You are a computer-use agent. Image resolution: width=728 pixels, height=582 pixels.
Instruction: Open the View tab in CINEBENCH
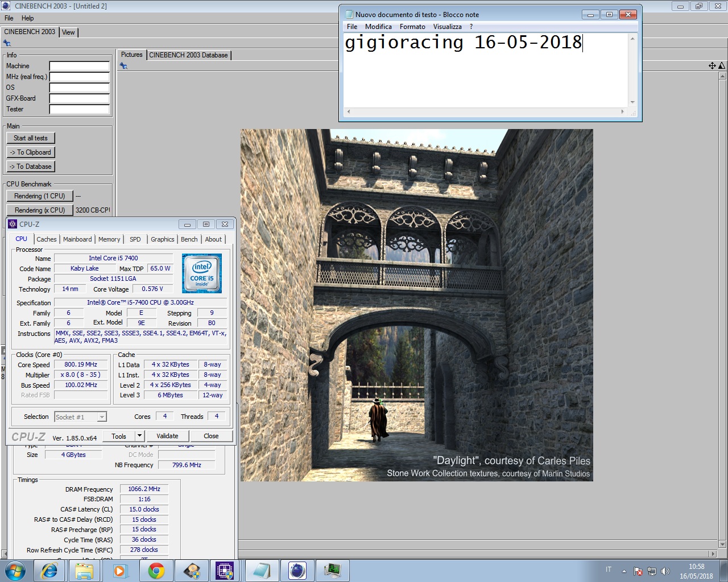click(68, 32)
